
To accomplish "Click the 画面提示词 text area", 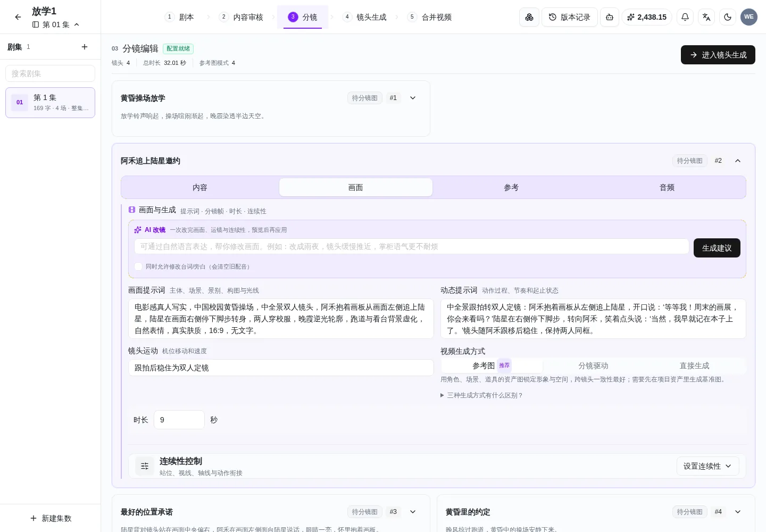I will [x=281, y=319].
